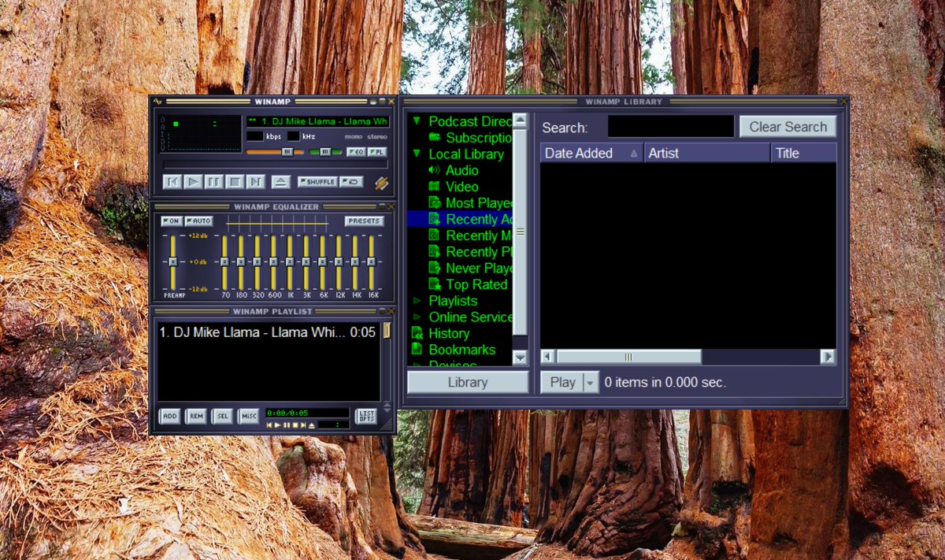Sort by the Artist column header
This screenshot has height=560, width=945.
(707, 153)
